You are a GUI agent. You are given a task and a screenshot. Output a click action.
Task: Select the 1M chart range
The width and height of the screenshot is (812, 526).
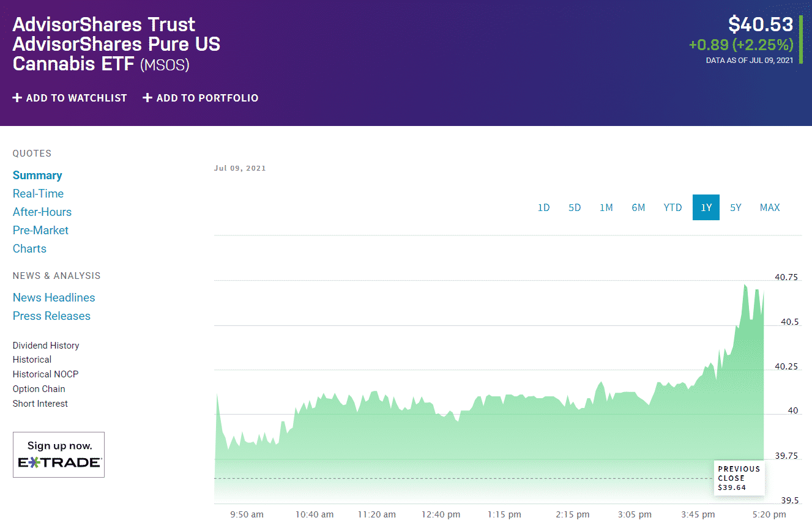(x=606, y=207)
